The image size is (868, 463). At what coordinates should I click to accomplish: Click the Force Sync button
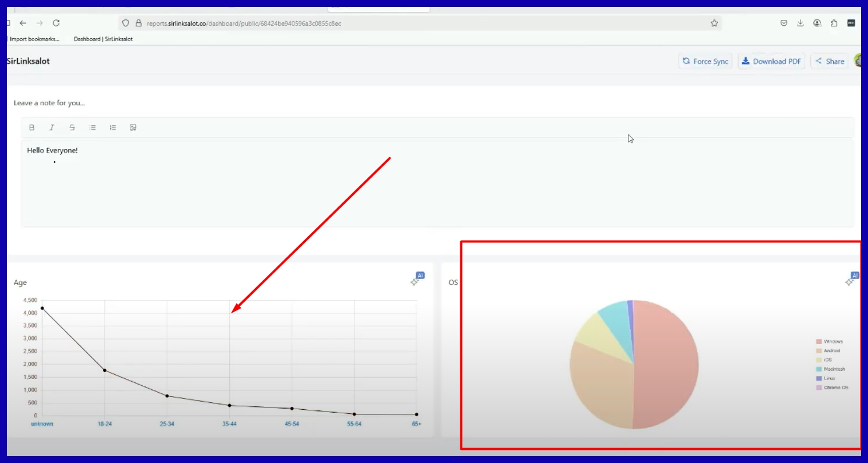coord(705,61)
